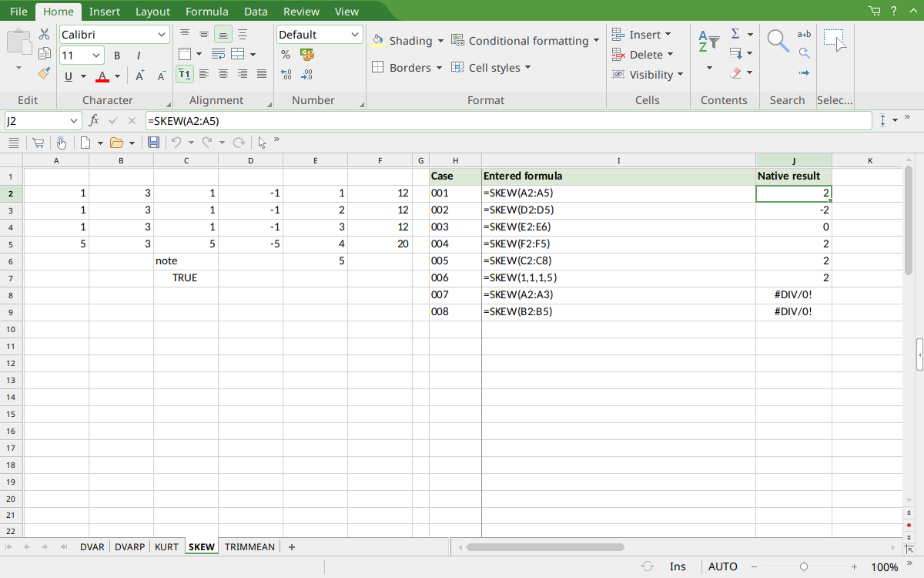Open Search with the magnifier icon
Screen dimensions: 924x578
click(778, 41)
